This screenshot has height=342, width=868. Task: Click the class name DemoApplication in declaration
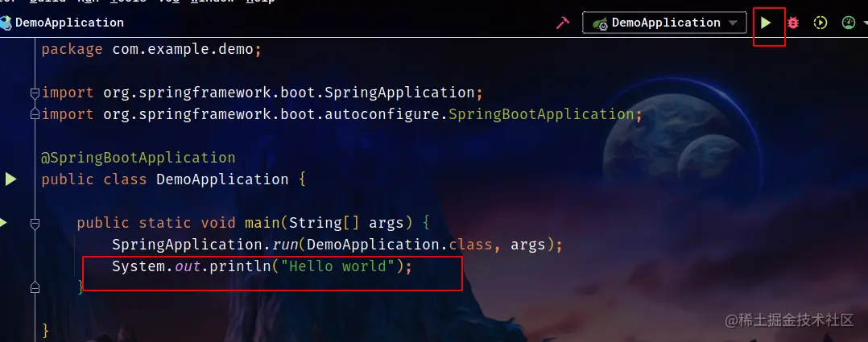[222, 179]
